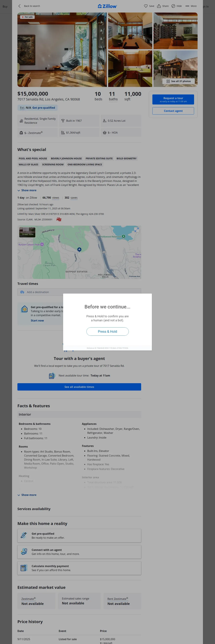Click the For sale status badge
The image size is (215, 644).
(27, 17)
